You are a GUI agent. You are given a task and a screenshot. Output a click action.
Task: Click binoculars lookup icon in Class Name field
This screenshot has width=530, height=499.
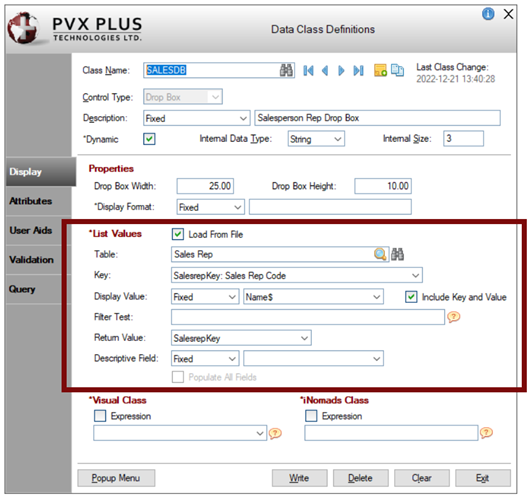[x=286, y=70]
